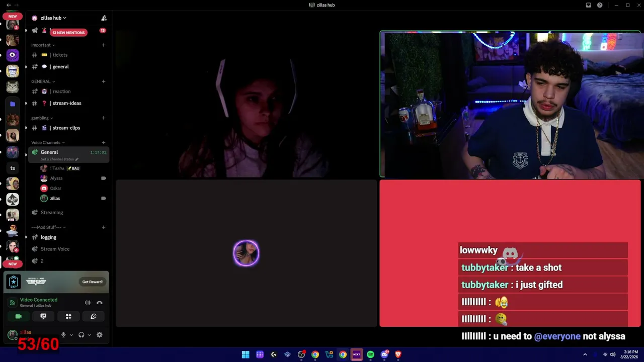Go back using the title bar arrow
Viewport: 644px width, 362px height.
(9, 5)
